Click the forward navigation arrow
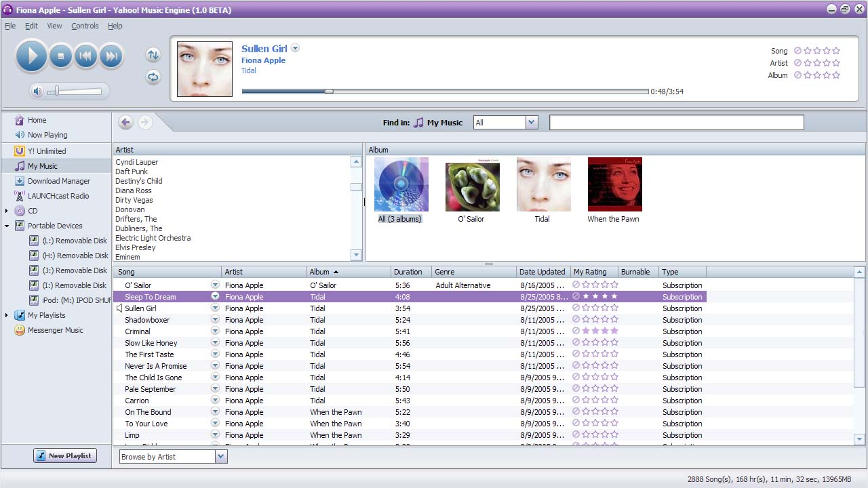 (x=145, y=122)
